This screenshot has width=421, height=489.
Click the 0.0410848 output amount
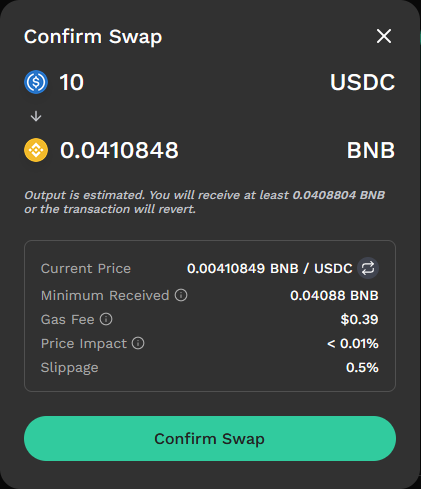point(119,150)
